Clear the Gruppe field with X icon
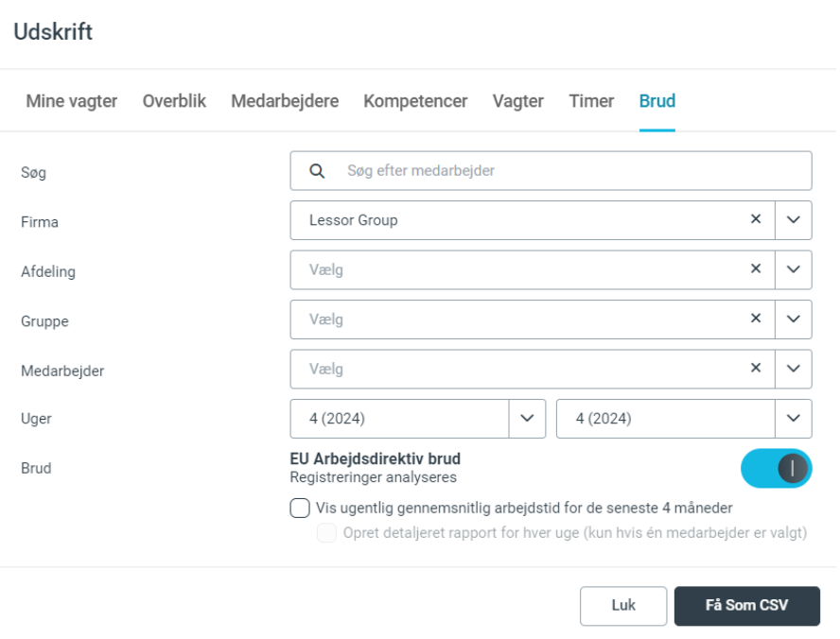The width and height of the screenshot is (840, 639). pyautogui.click(x=755, y=319)
